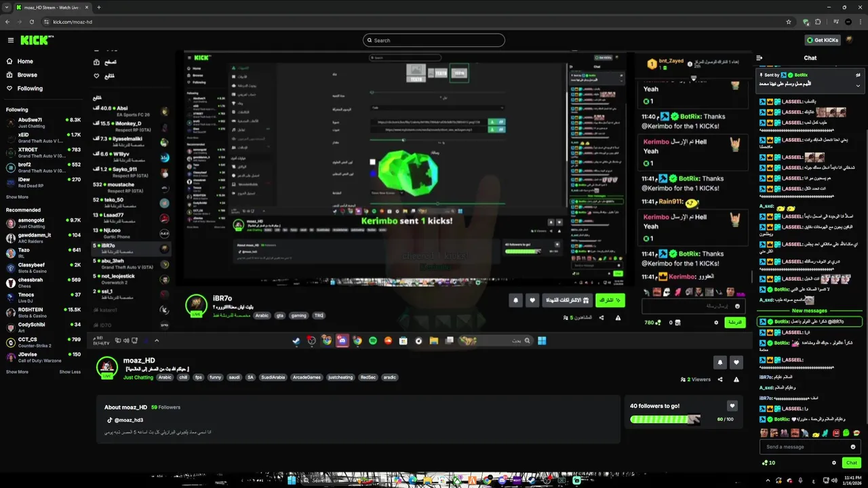The width and height of the screenshot is (868, 488).
Task: Select the RedSec tag
Action: 368,378
